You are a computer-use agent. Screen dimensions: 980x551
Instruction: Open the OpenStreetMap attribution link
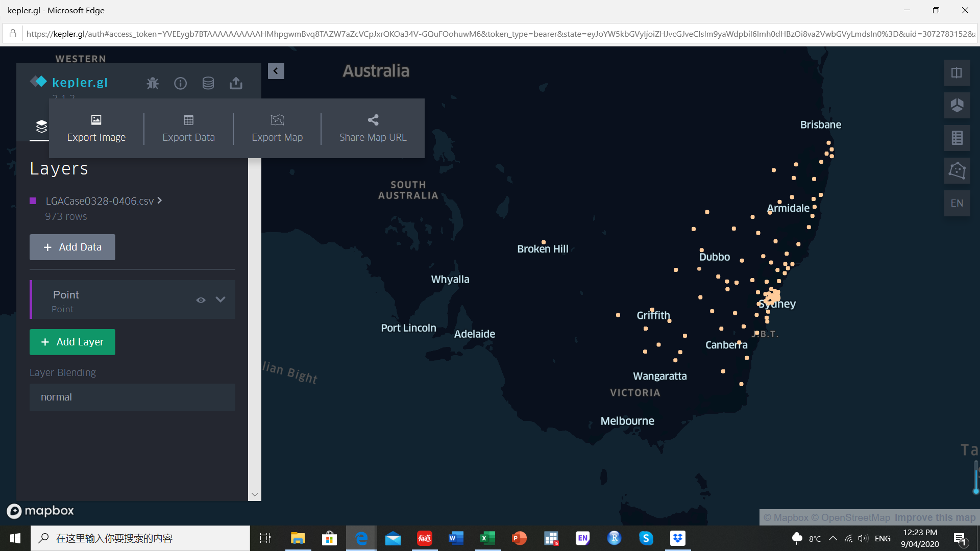(850, 518)
